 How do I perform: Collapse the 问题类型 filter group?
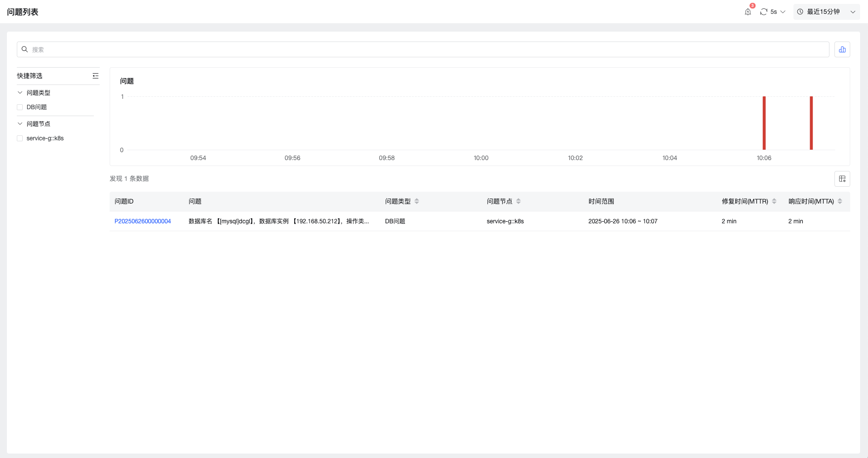(20, 93)
